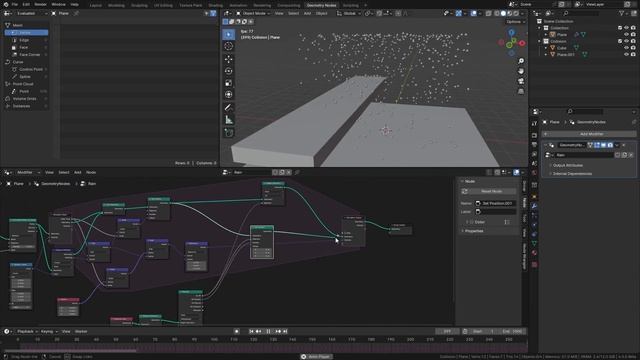Expand the Internal Dependencies section
Image resolution: width=640 pixels, height=360 pixels.
[x=571, y=174]
